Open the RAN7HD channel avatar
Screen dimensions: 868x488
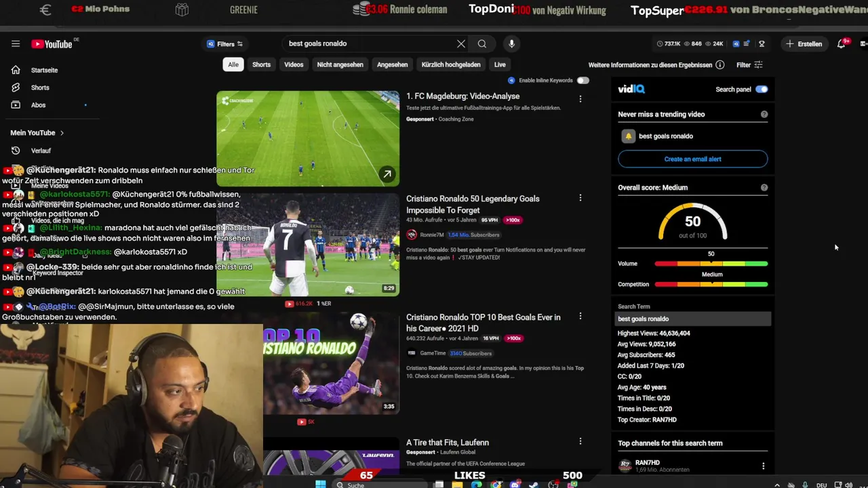pyautogui.click(x=625, y=466)
